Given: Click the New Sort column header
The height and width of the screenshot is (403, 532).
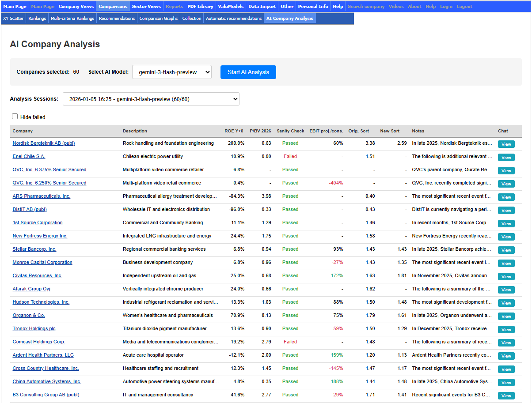Looking at the screenshot, I should coord(390,131).
